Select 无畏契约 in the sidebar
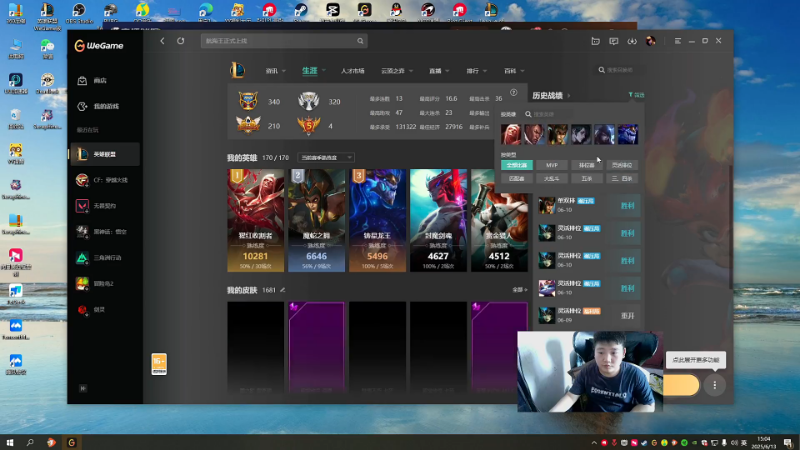 (105, 206)
